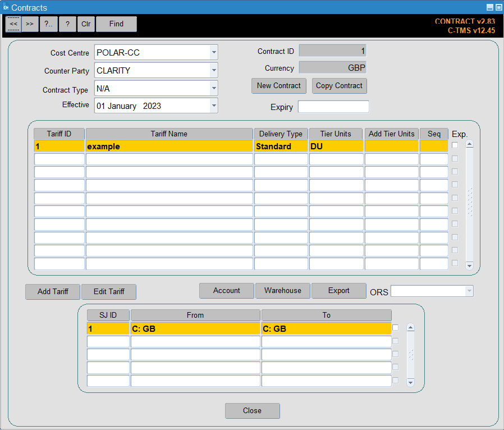Toggle Exp. checkbox for tariff 'example'
The image size is (504, 430).
455,145
